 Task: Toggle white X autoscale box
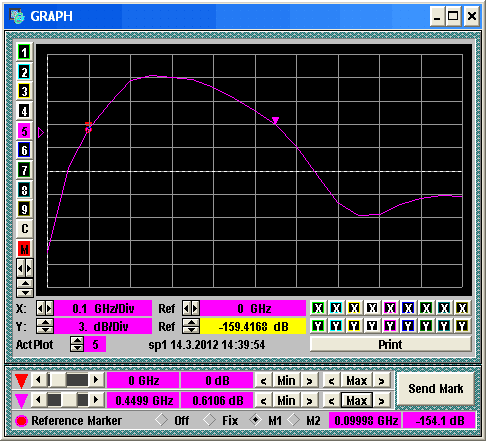coord(372,308)
